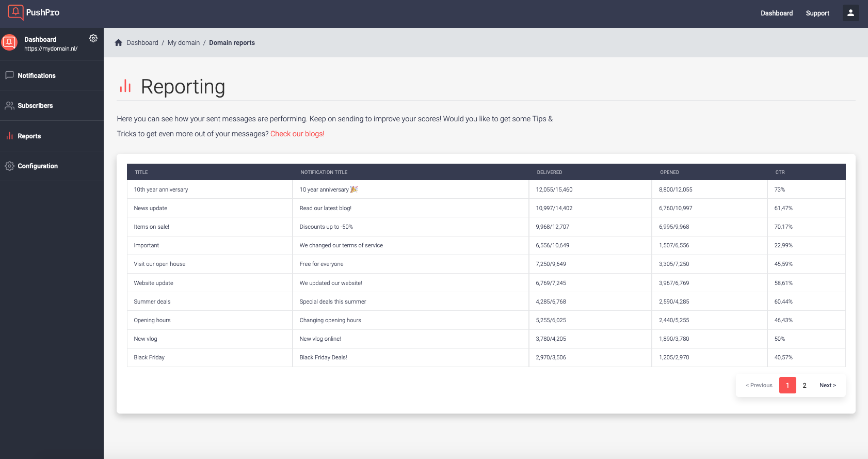Viewport: 868px width, 459px height.
Task: Click the Notifications chat bubble icon
Action: pyautogui.click(x=9, y=75)
